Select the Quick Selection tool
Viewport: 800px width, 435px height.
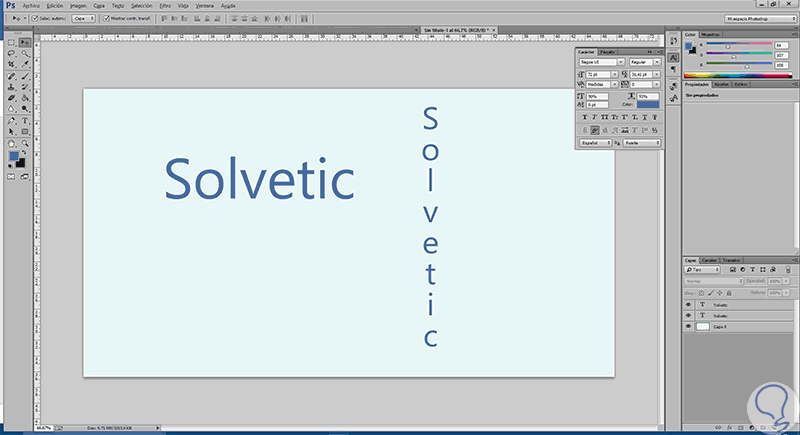24,54
